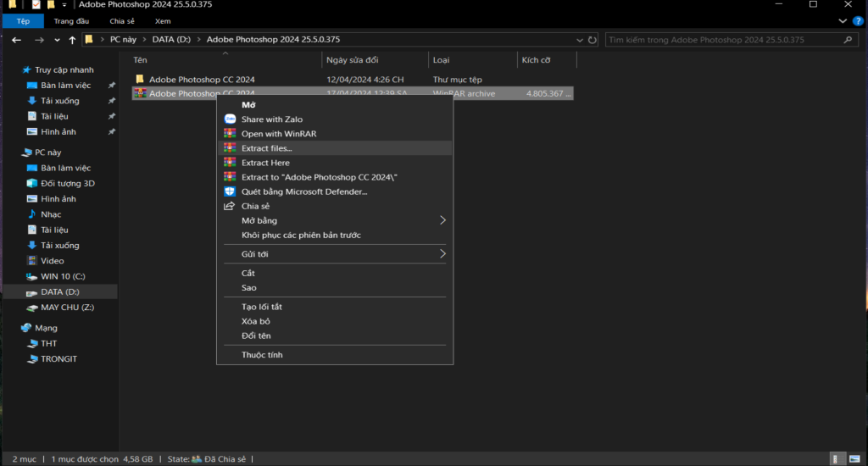Choose Tạo lối tắt menu entry
The width and height of the screenshot is (868, 466).
tap(334, 307)
